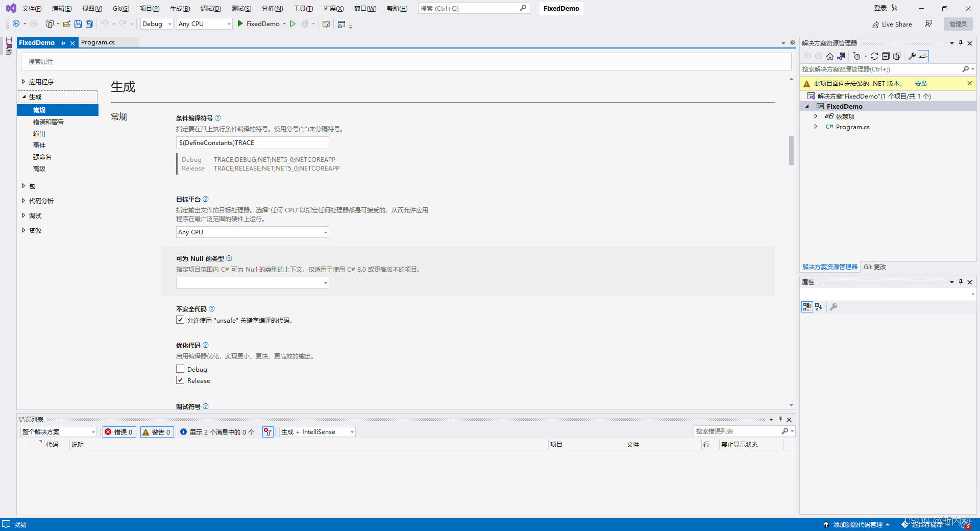This screenshot has height=531, width=980.
Task: Click the property page vertical scrollbar thumb
Action: (791, 151)
